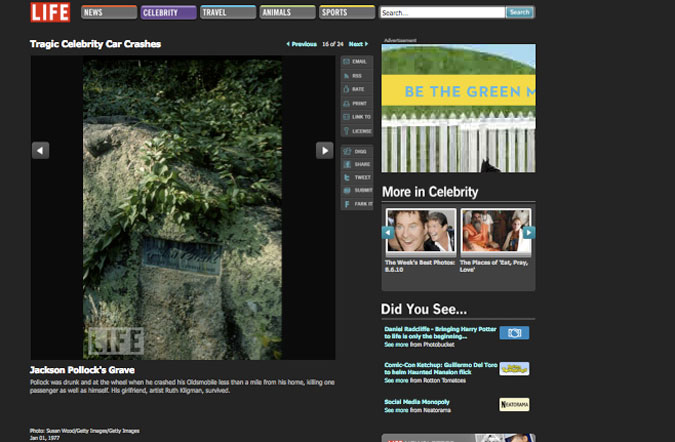Open the Animals navigation tab

[x=287, y=13]
